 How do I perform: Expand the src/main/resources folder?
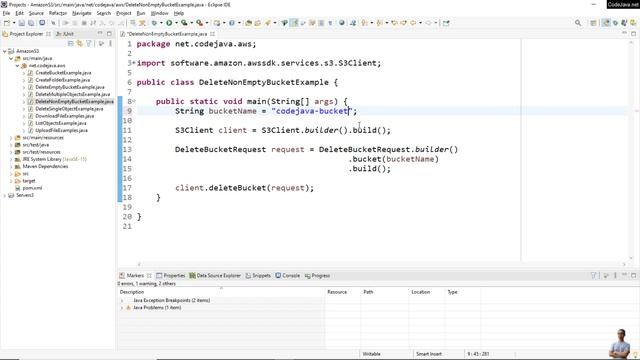[x=11, y=138]
